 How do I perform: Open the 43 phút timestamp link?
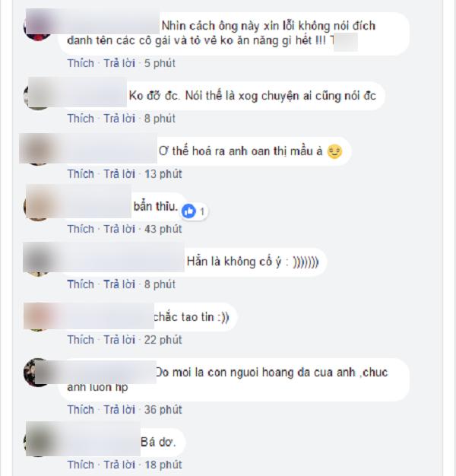tap(163, 229)
